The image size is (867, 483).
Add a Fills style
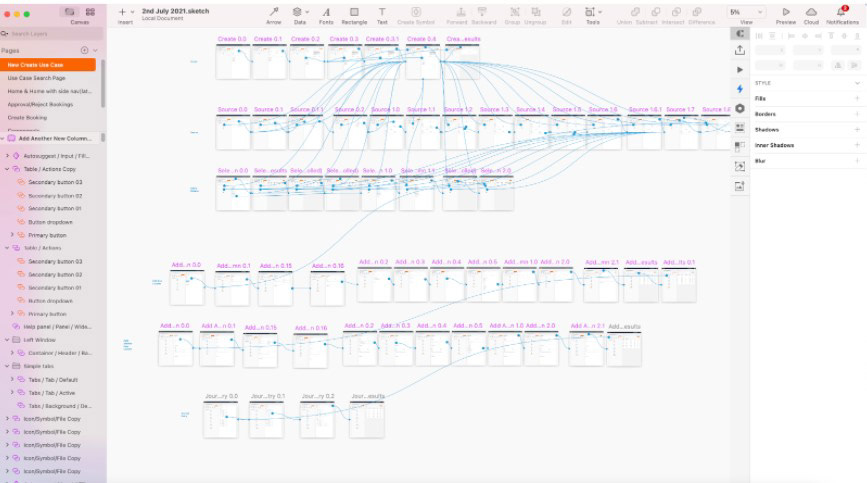point(857,98)
